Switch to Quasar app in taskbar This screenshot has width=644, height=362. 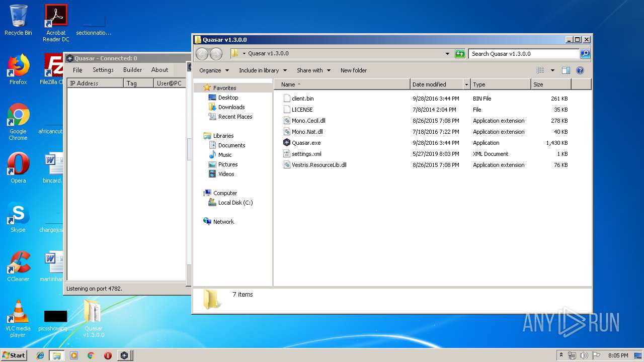tap(124, 355)
